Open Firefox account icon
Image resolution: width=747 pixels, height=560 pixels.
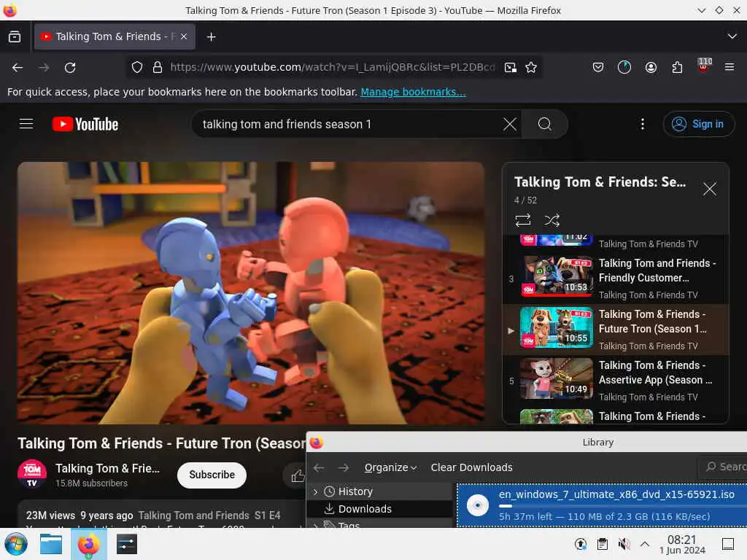point(651,68)
